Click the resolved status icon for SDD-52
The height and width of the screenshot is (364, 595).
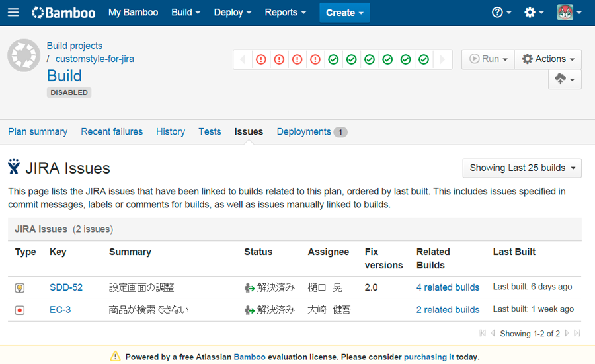point(249,288)
